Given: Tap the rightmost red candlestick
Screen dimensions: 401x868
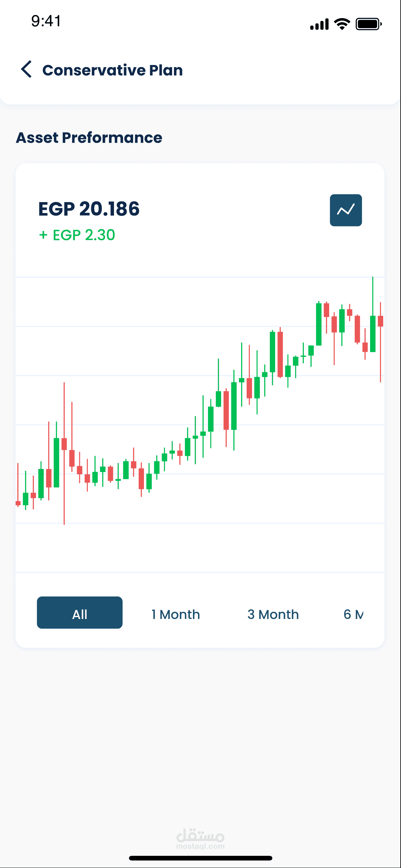Looking at the screenshot, I should [x=380, y=321].
